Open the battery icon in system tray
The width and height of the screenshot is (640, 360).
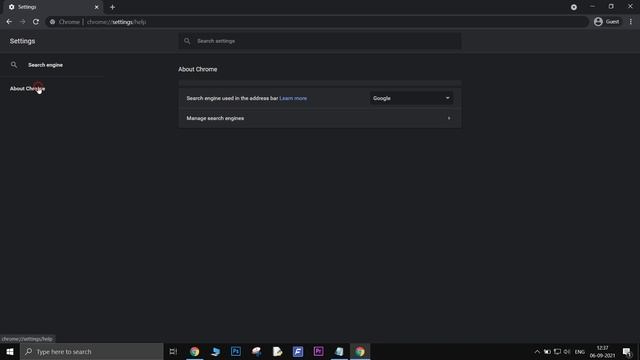[x=547, y=352]
